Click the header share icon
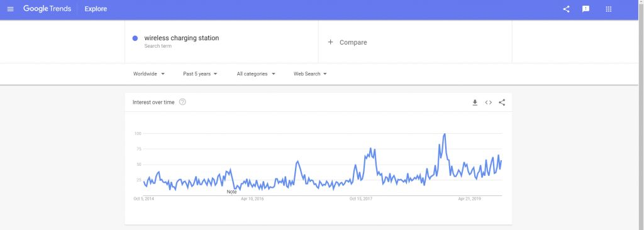644x230 pixels. click(x=566, y=9)
